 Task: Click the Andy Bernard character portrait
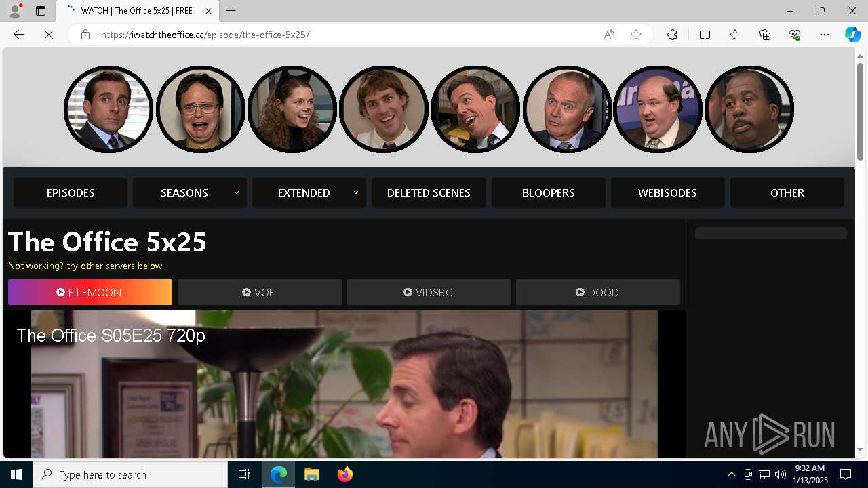pyautogui.click(x=475, y=109)
